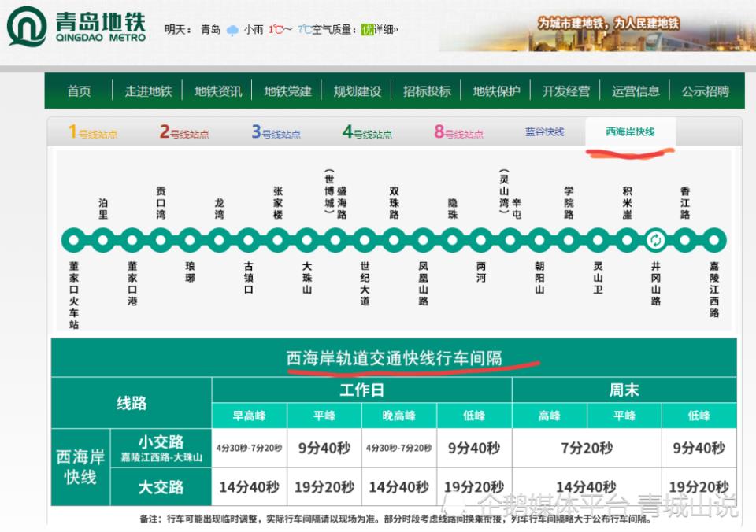Open the 8号线站点 tab
Viewport: 756px width, 532px height.
pos(458,133)
